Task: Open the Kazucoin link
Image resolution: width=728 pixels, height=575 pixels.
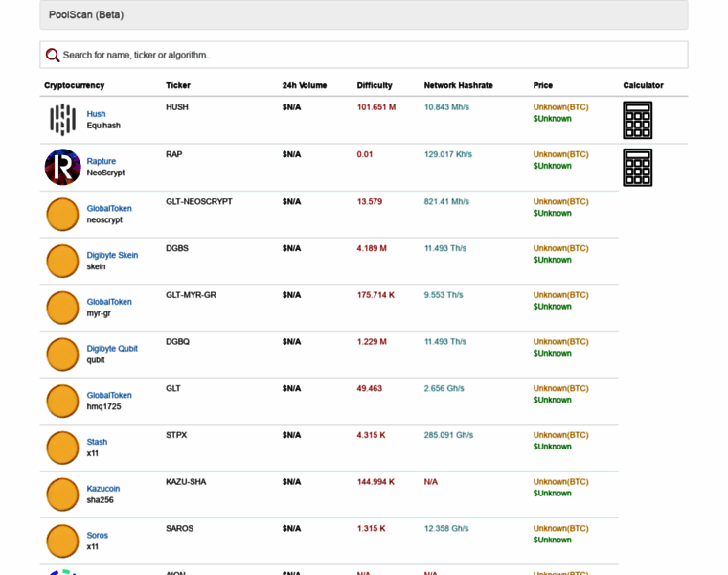Action: click(103, 489)
